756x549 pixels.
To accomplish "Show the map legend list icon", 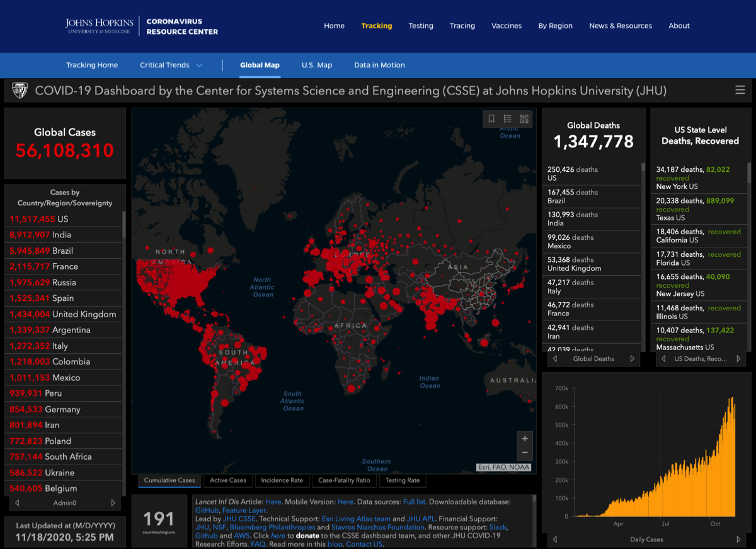I will click(x=508, y=118).
